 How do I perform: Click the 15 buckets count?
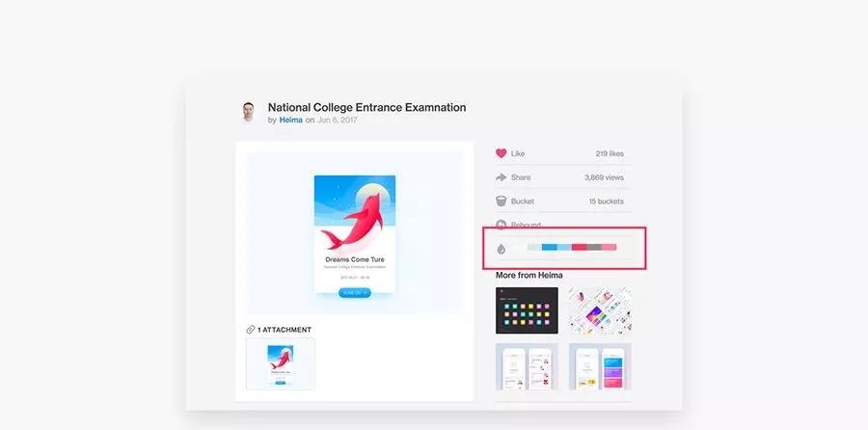pyautogui.click(x=607, y=202)
